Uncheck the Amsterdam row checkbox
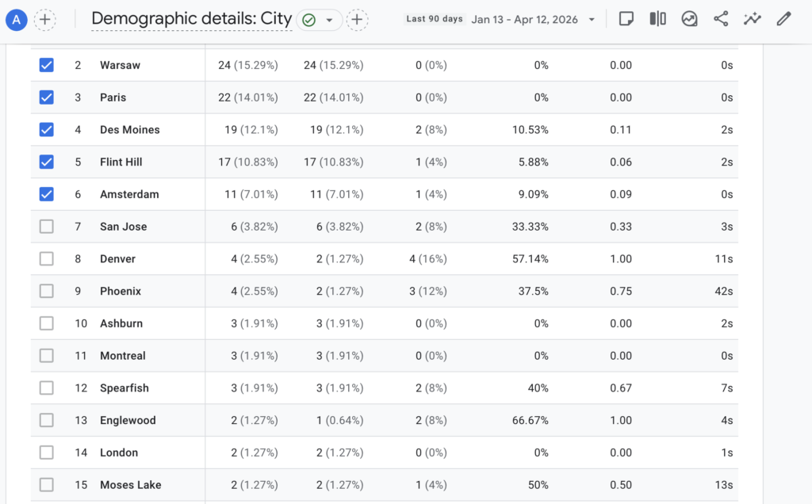Screen dimensions: 812x504 click(x=47, y=194)
